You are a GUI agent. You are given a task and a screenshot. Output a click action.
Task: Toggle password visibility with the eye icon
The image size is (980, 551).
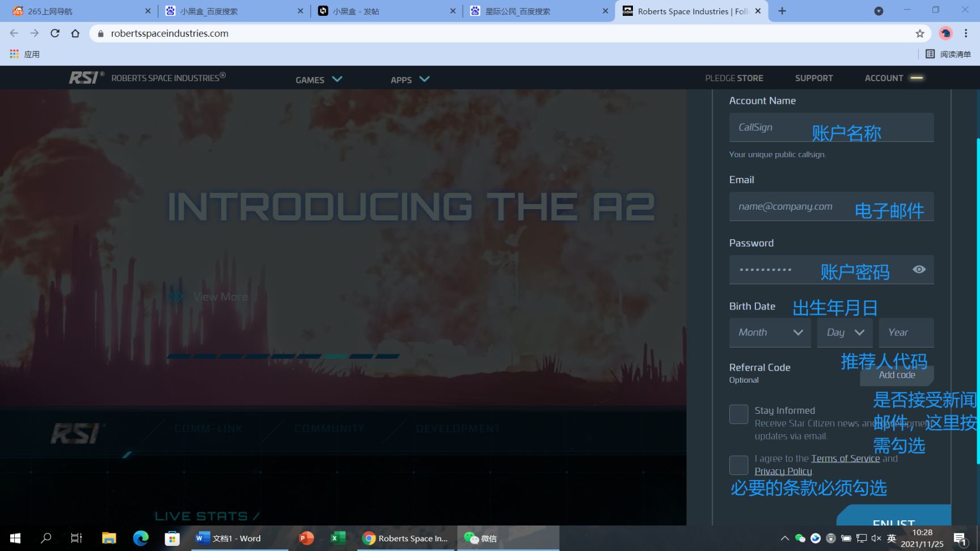919,269
